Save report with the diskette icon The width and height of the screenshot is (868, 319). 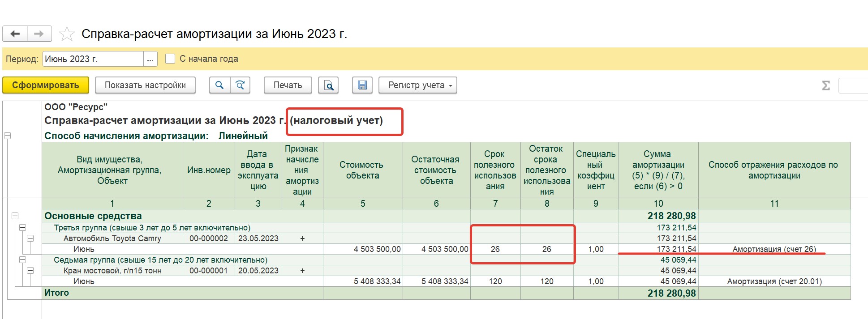pyautogui.click(x=362, y=85)
